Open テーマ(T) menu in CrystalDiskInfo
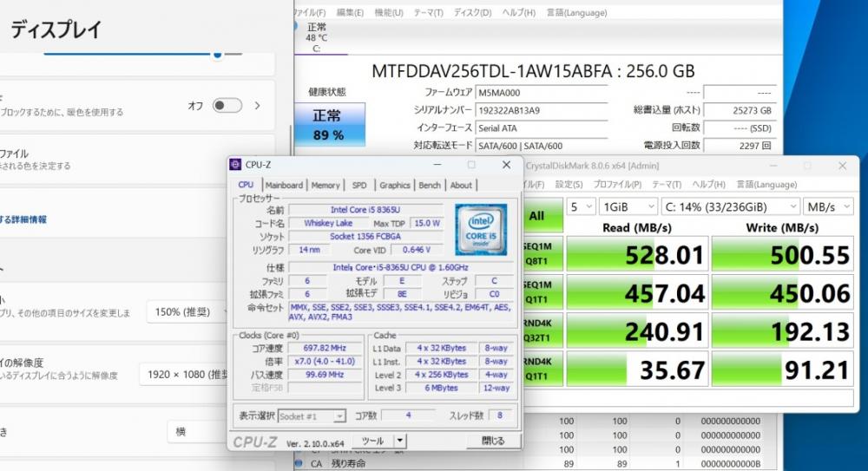Viewport: 868px width, 471px height. [x=429, y=12]
